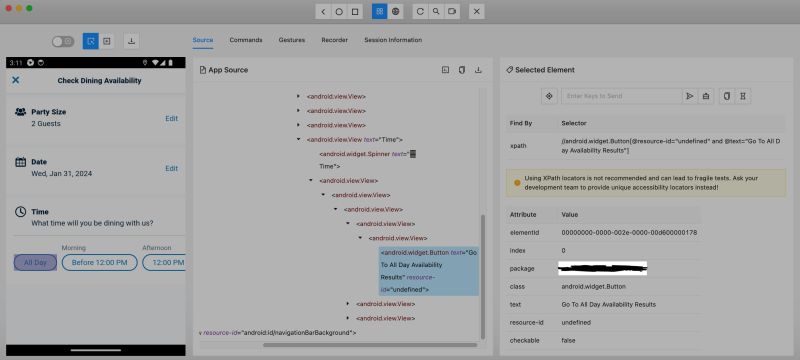Select the highlighted android.widget.Button node
The height and width of the screenshot is (360, 800).
[429, 271]
